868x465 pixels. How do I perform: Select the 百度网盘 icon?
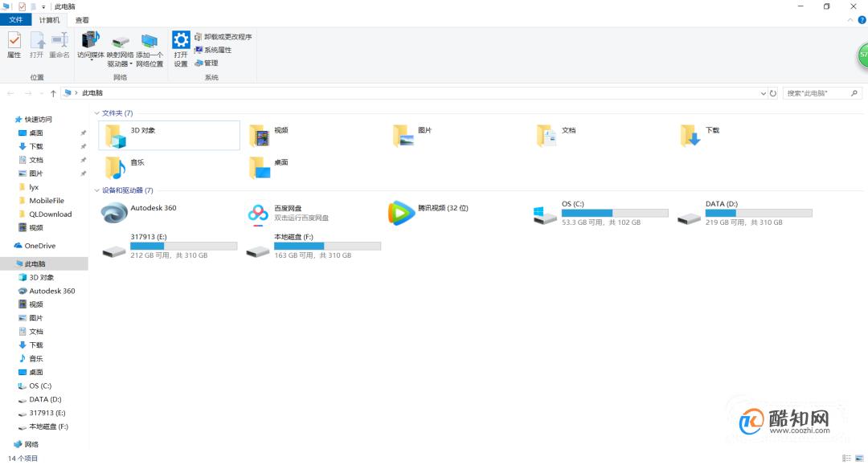pos(258,213)
